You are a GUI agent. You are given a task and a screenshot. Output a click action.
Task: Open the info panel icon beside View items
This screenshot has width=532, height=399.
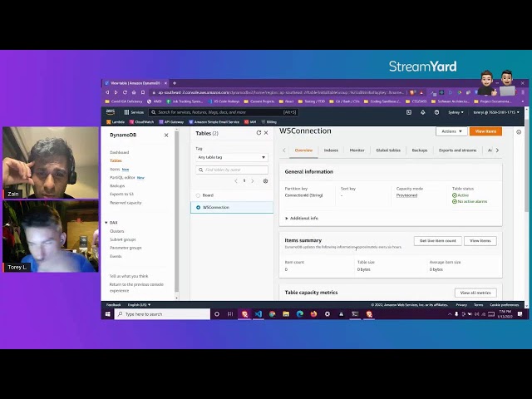click(519, 132)
